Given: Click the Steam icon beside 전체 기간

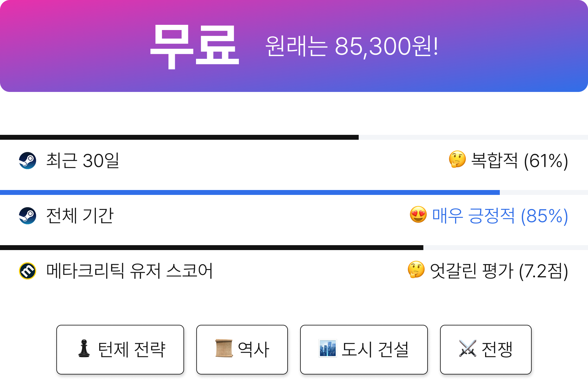Looking at the screenshot, I should click(x=28, y=216).
